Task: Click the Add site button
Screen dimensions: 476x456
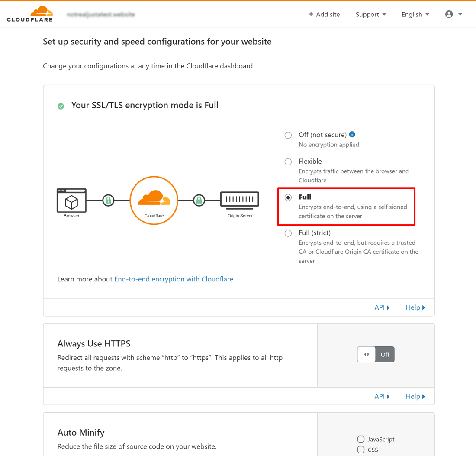Action: (x=324, y=14)
